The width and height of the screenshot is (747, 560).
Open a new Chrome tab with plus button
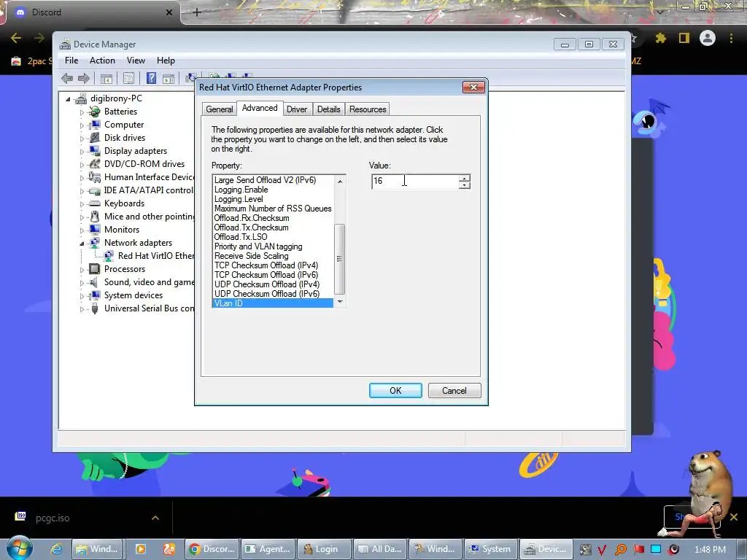197,12
